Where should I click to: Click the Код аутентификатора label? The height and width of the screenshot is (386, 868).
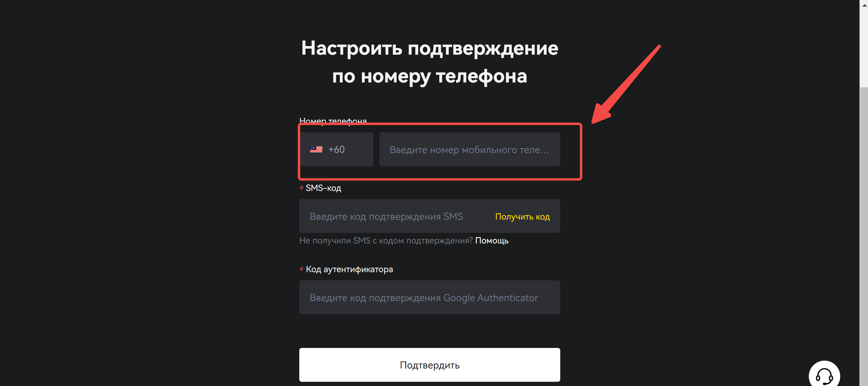(x=349, y=269)
